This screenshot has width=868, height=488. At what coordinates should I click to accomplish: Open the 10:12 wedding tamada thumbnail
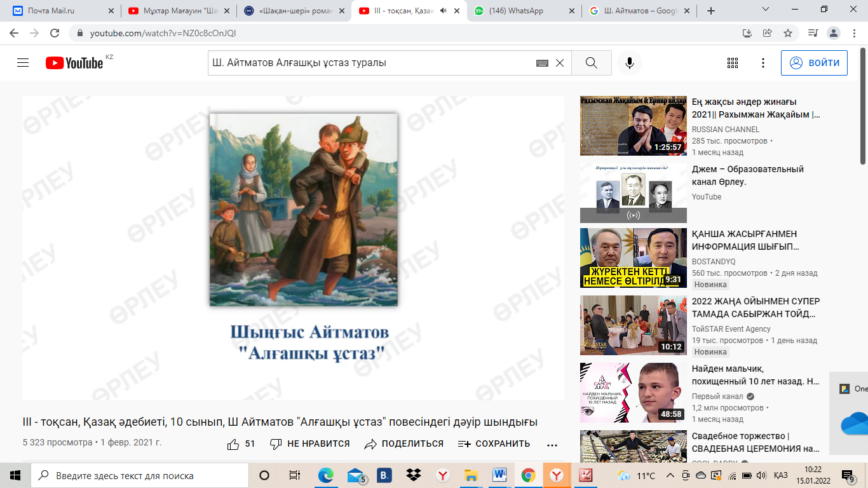634,325
